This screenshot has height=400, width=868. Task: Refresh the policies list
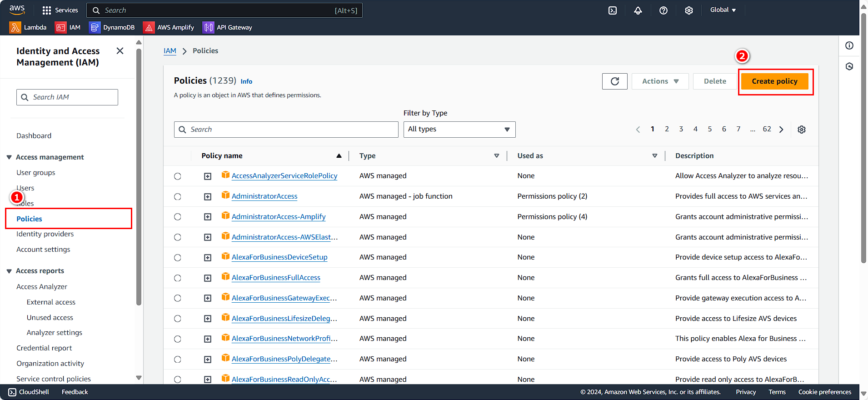[x=614, y=81]
